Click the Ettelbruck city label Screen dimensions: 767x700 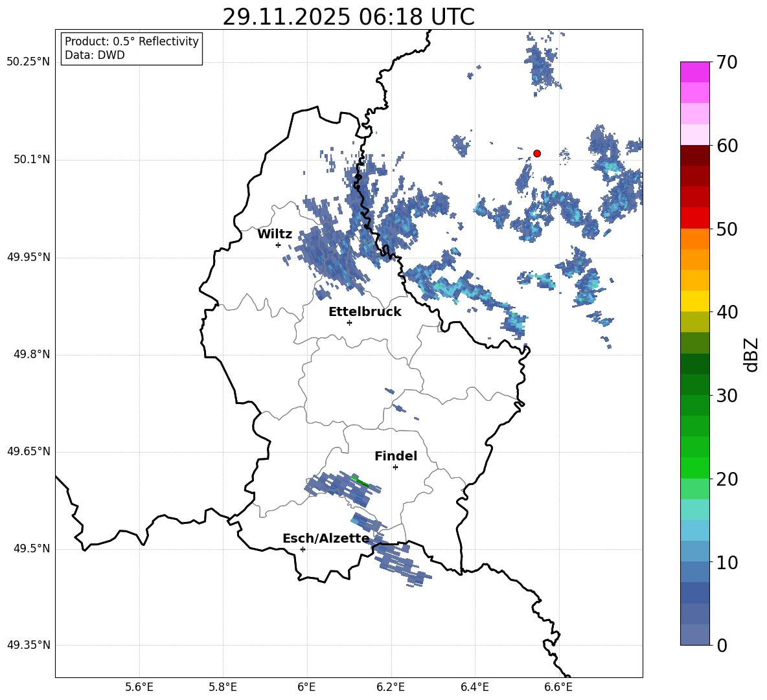365,312
